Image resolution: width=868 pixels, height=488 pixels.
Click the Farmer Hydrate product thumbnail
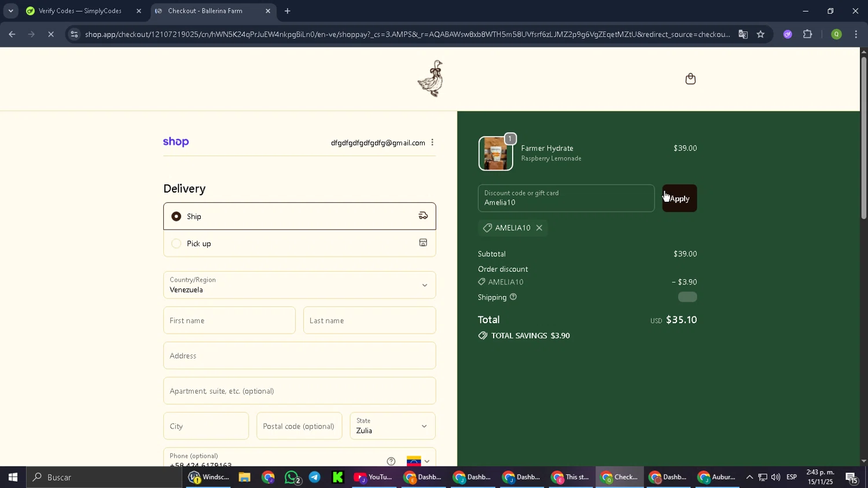pos(496,153)
